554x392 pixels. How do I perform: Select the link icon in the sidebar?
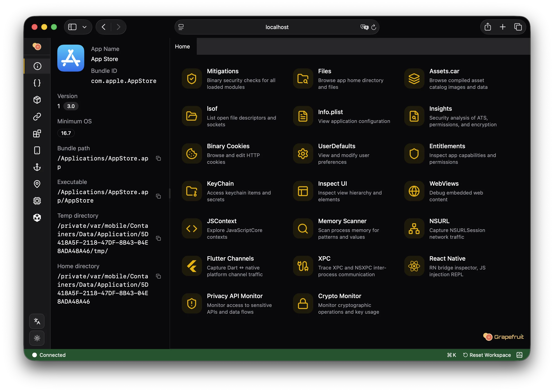[x=37, y=117]
